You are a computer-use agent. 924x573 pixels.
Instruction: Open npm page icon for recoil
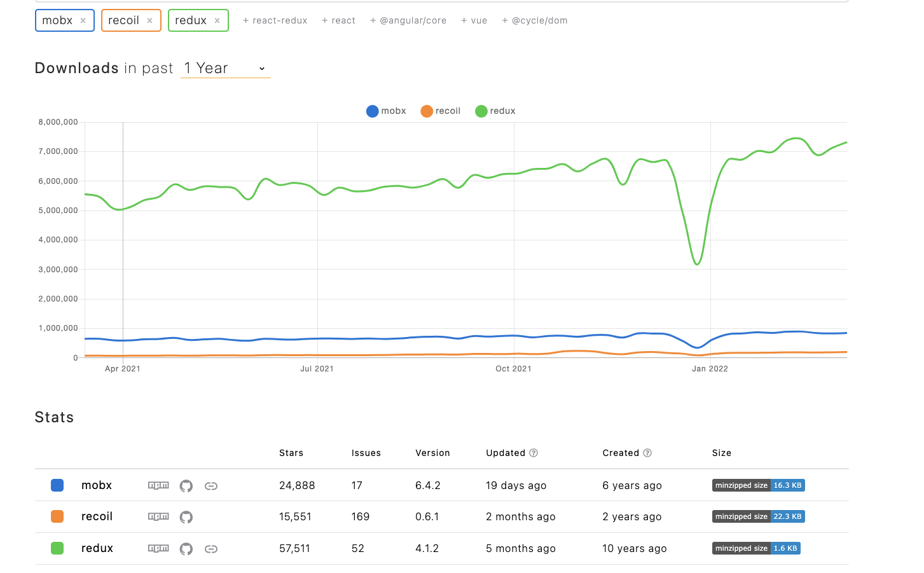click(158, 516)
